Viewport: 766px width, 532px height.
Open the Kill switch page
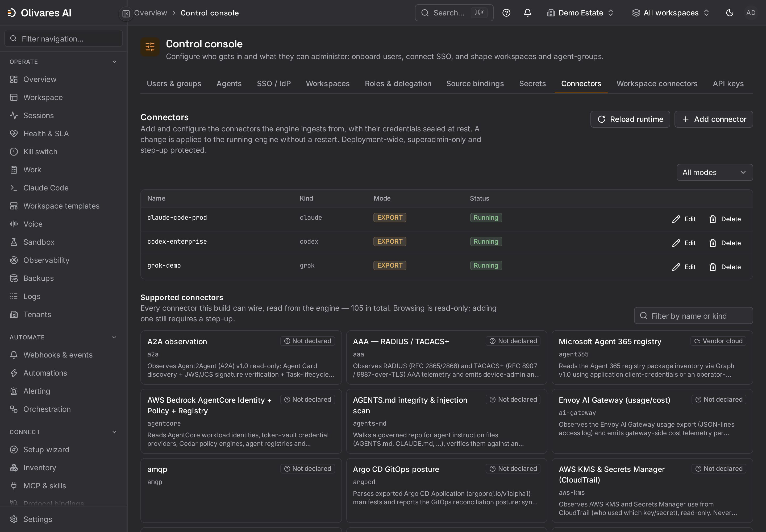[x=63, y=152]
